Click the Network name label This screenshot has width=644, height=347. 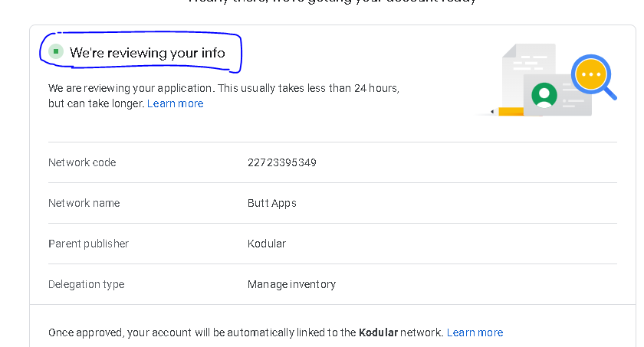pos(84,203)
